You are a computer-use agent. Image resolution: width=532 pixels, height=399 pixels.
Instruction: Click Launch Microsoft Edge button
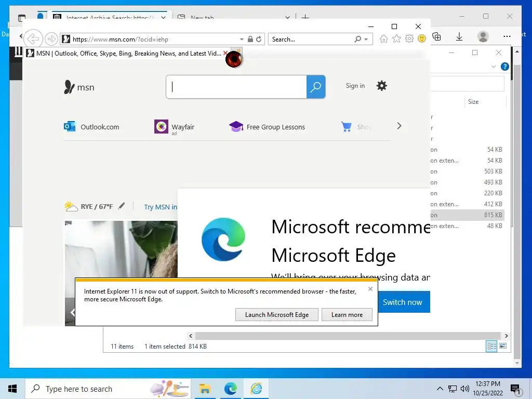[277, 314]
